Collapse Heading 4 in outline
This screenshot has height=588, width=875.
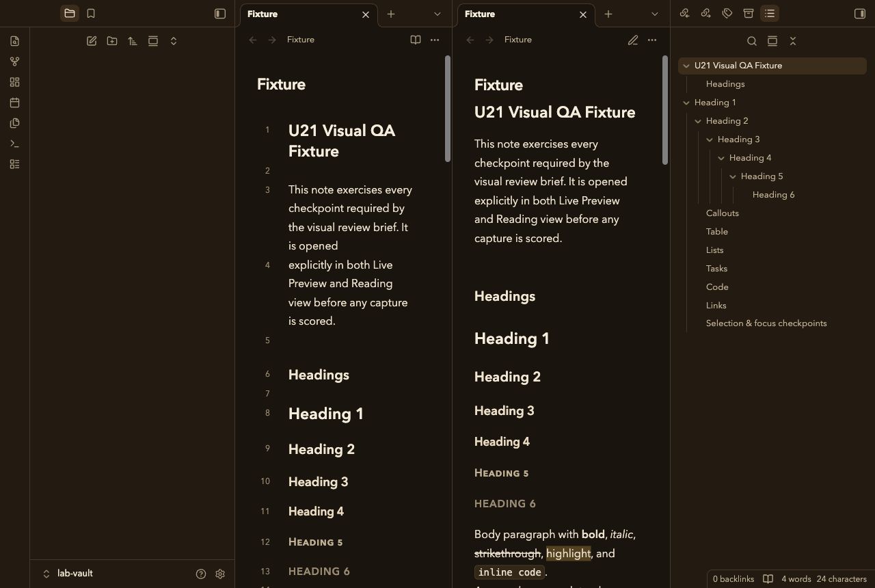click(x=721, y=158)
